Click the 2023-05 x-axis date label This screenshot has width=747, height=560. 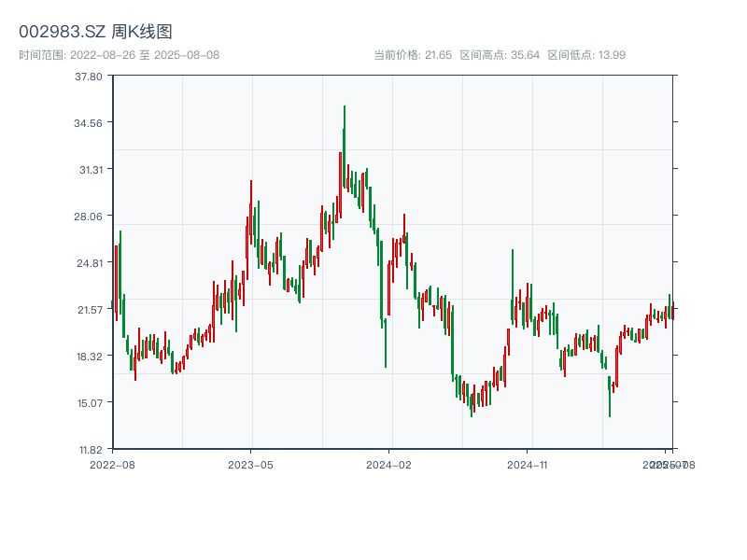click(x=251, y=464)
